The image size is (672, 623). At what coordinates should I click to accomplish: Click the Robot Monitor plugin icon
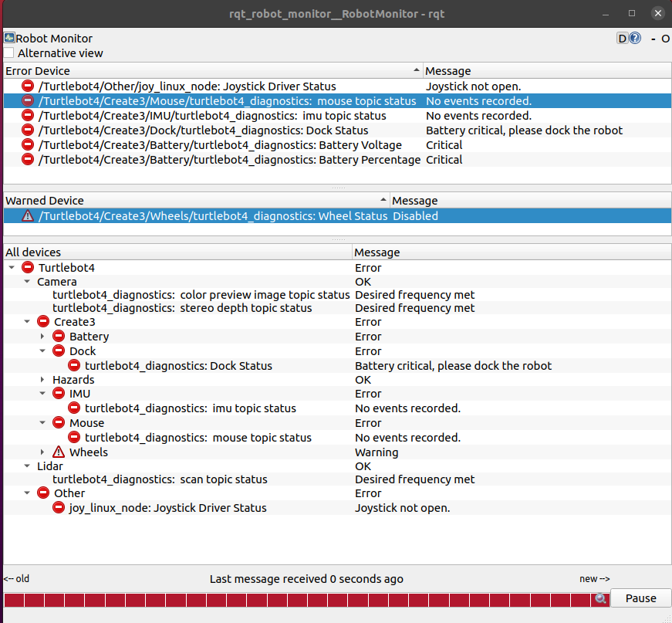click(9, 38)
